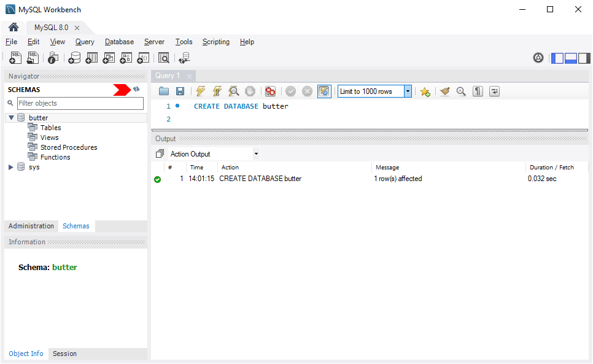Create a new SQL tab icon

(x=15, y=58)
